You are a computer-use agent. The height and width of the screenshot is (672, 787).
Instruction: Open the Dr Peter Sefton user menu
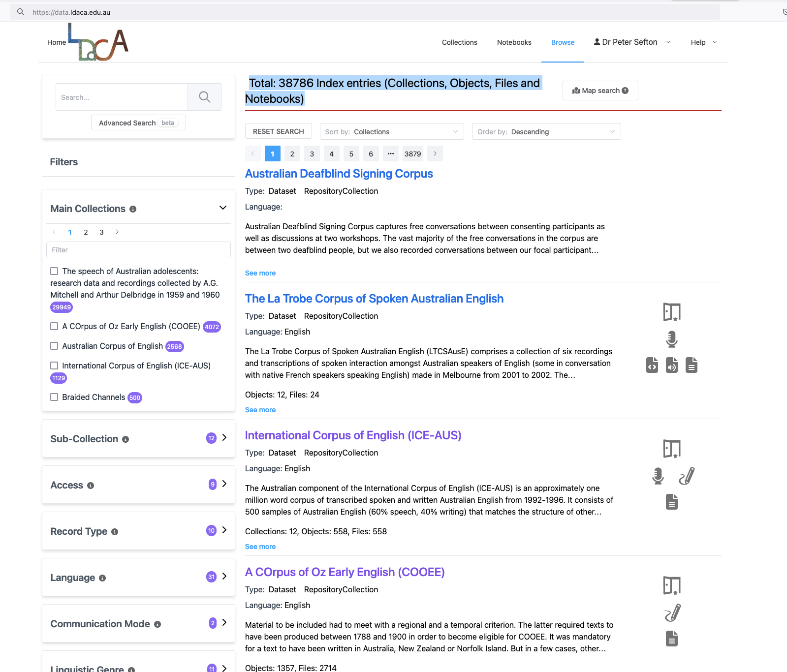pos(632,42)
